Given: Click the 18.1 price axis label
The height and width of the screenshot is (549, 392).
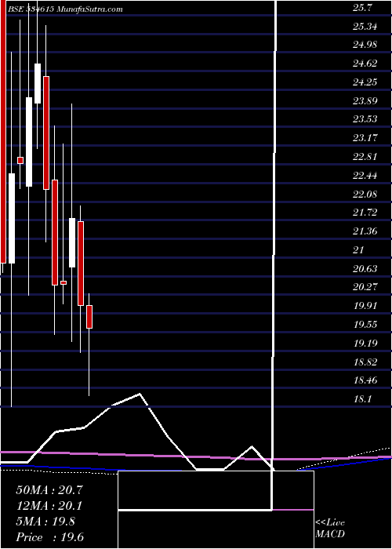Looking at the screenshot, I should [362, 399].
